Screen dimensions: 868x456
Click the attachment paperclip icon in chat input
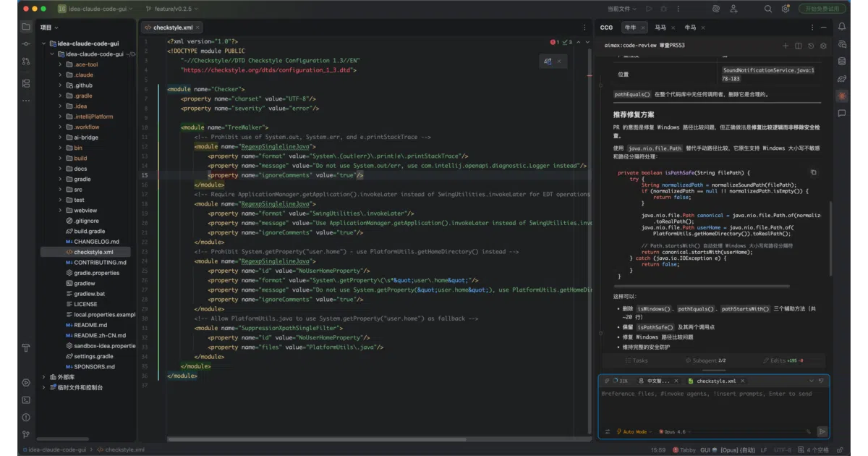pos(607,380)
